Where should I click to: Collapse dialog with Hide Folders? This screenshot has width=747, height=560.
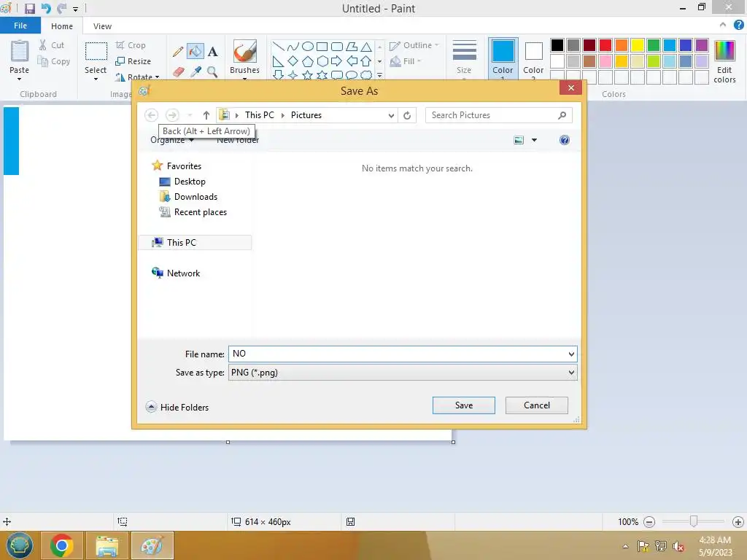click(177, 407)
